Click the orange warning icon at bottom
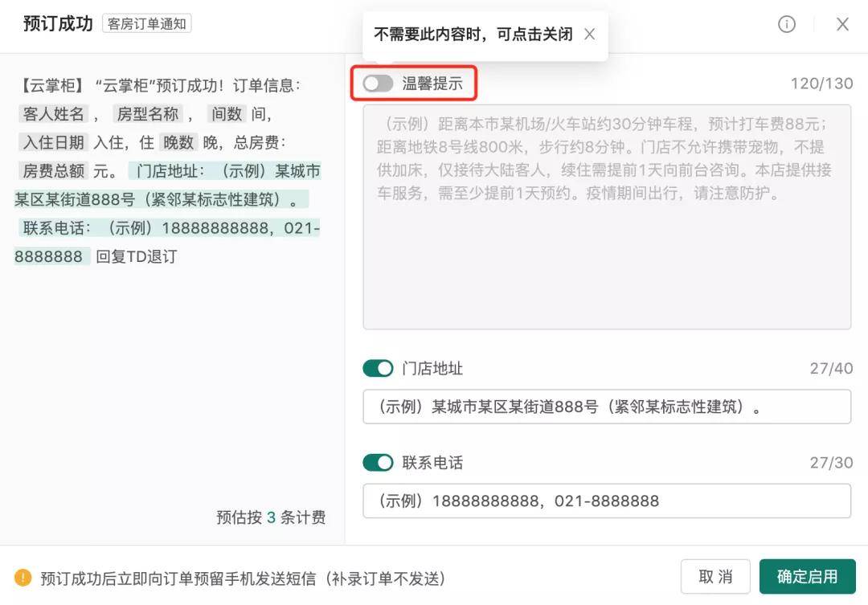This screenshot has height=605, width=868. click(x=23, y=578)
